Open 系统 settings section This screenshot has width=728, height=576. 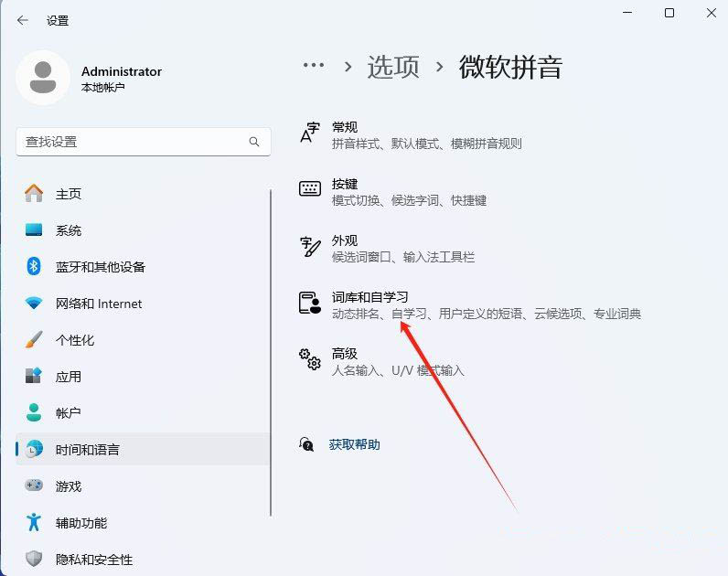[x=143, y=230]
